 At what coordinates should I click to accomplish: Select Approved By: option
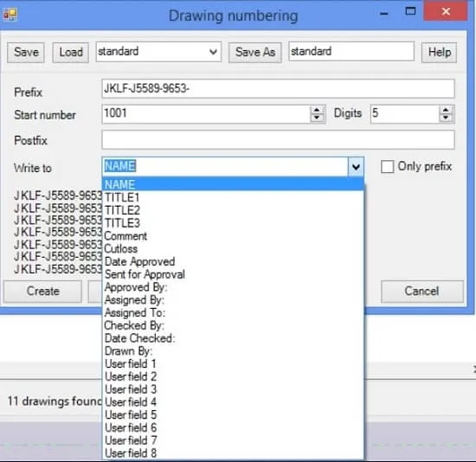[233, 287]
